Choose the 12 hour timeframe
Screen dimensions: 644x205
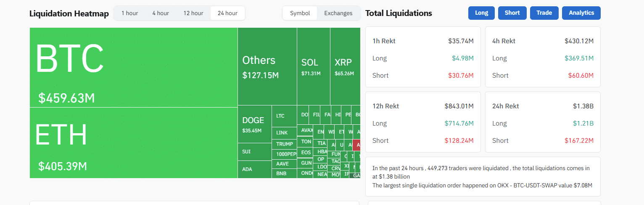[x=193, y=13]
